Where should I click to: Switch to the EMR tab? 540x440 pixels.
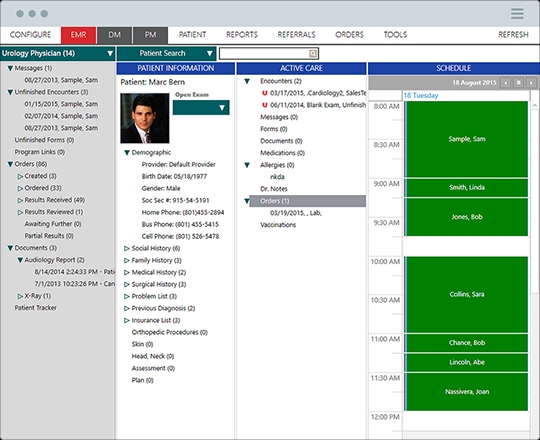(x=79, y=35)
